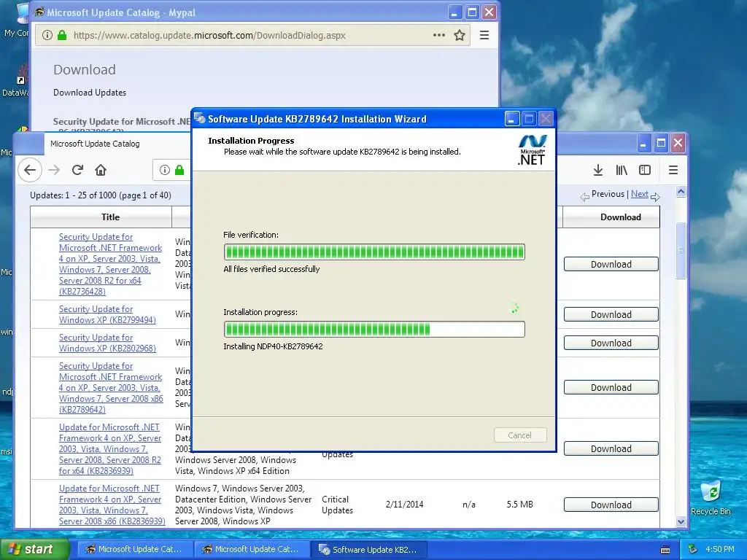Download KB2736428 security update
The width and height of the screenshot is (747, 560).
pyautogui.click(x=611, y=264)
